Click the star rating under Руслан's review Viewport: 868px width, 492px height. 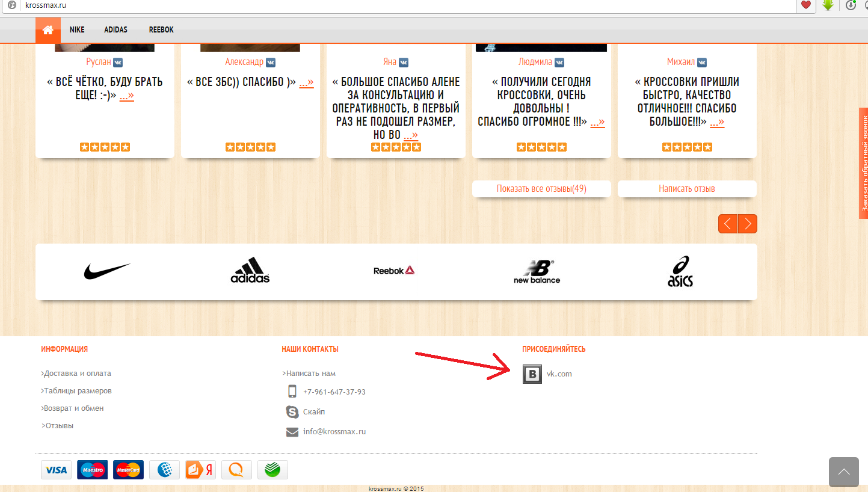click(105, 147)
